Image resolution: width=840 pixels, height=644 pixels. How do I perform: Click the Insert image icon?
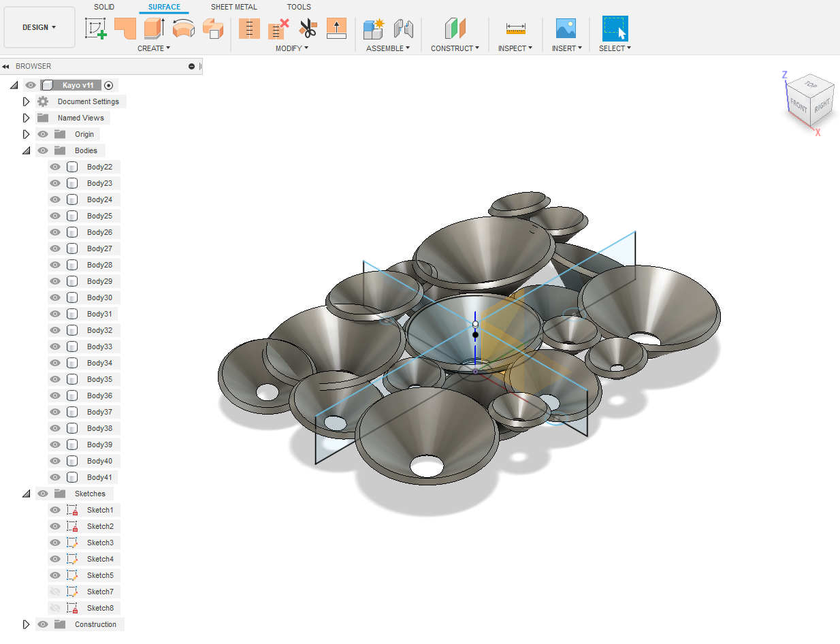[x=566, y=28]
